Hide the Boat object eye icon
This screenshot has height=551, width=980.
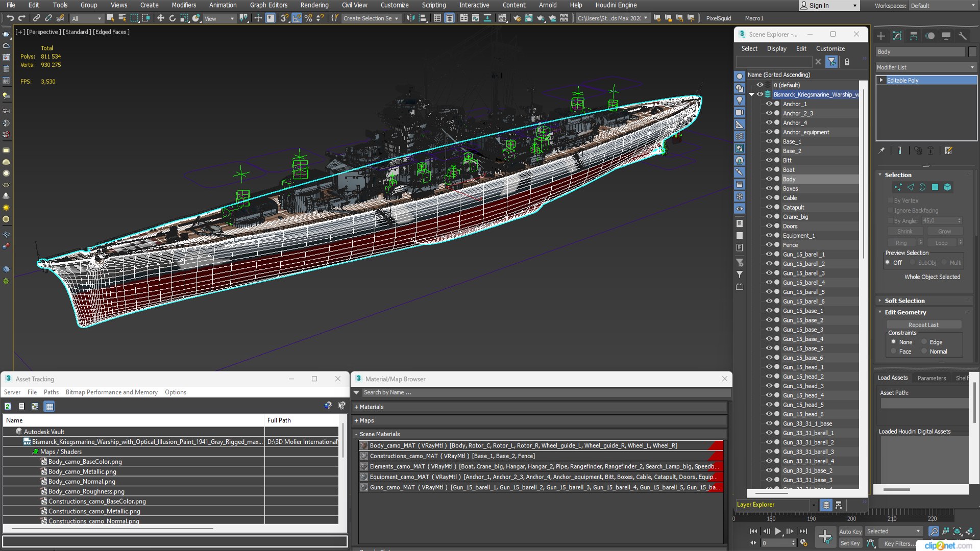769,169
